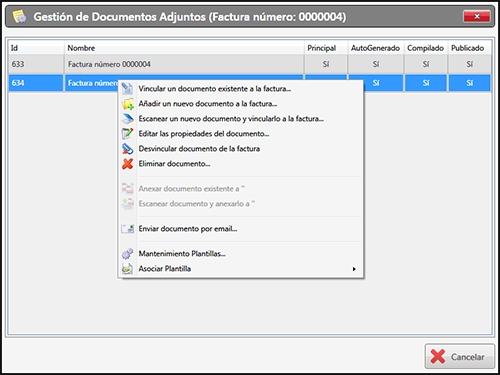Screen dimensions: 500x375
Task: Select Desvincular documento de la factura
Action: point(240,149)
